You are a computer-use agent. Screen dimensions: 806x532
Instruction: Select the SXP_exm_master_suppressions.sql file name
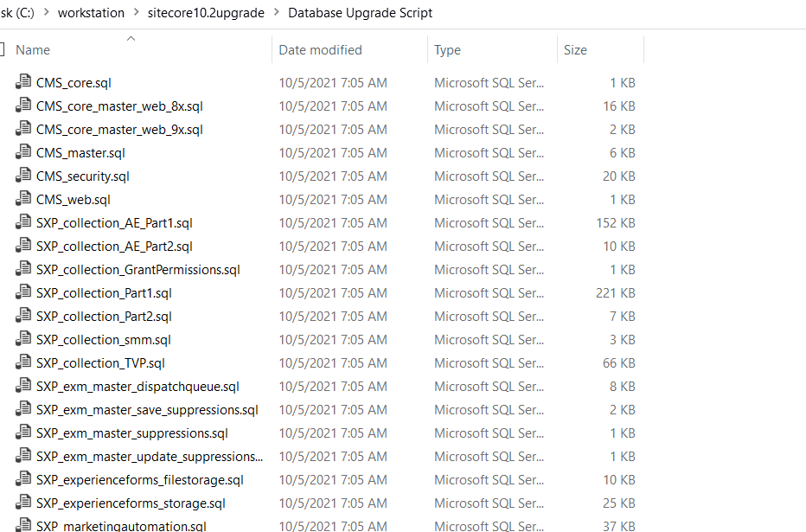point(132,433)
